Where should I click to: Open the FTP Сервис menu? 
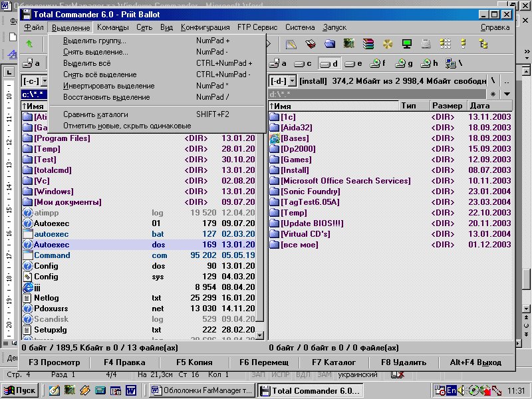pyautogui.click(x=257, y=27)
